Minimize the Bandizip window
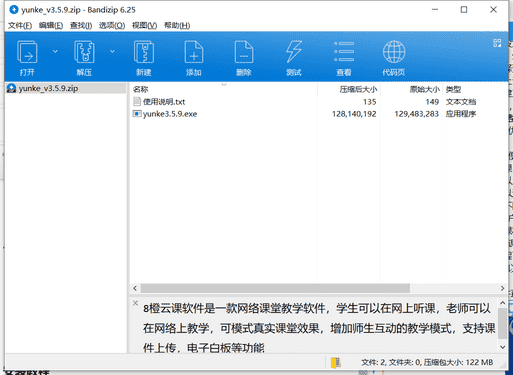Image resolution: width=513 pixels, height=375 pixels. pyautogui.click(x=435, y=10)
